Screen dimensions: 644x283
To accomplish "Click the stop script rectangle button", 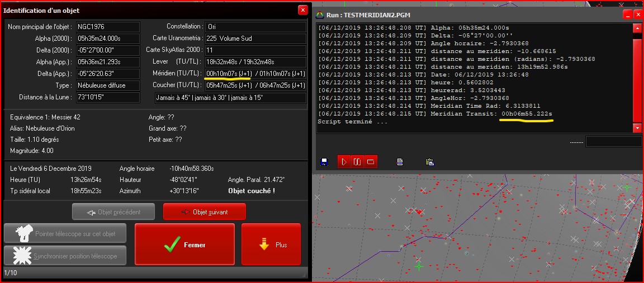I will [370, 162].
